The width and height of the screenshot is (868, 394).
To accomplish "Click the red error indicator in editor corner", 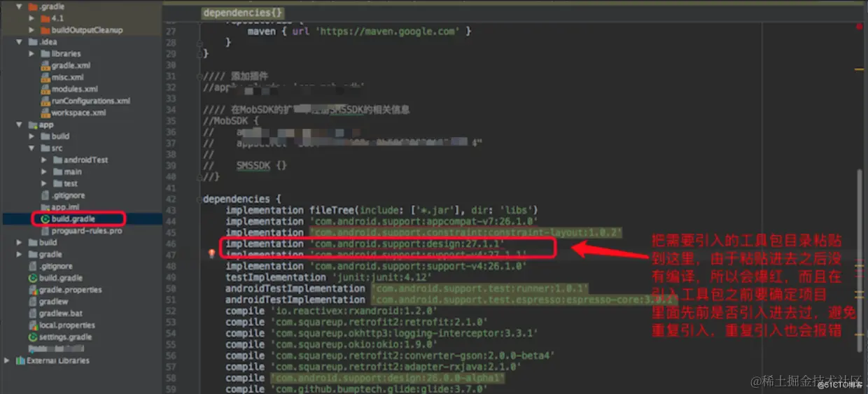I will 859,26.
